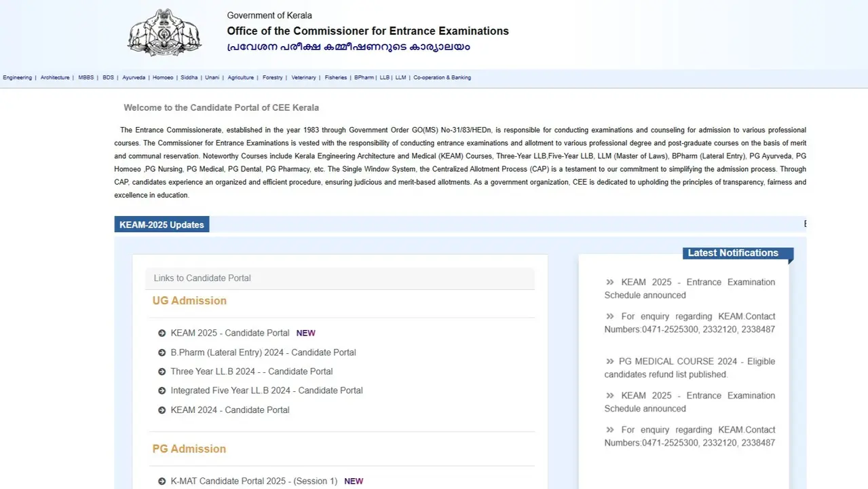Select Veterinary from the navigation bar

point(303,77)
